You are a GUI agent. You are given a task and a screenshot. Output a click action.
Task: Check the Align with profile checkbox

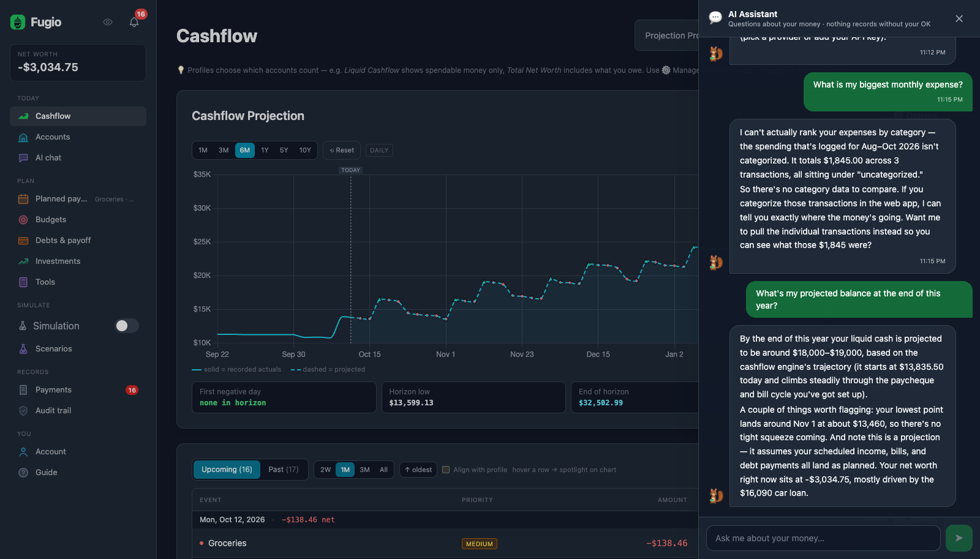point(446,470)
